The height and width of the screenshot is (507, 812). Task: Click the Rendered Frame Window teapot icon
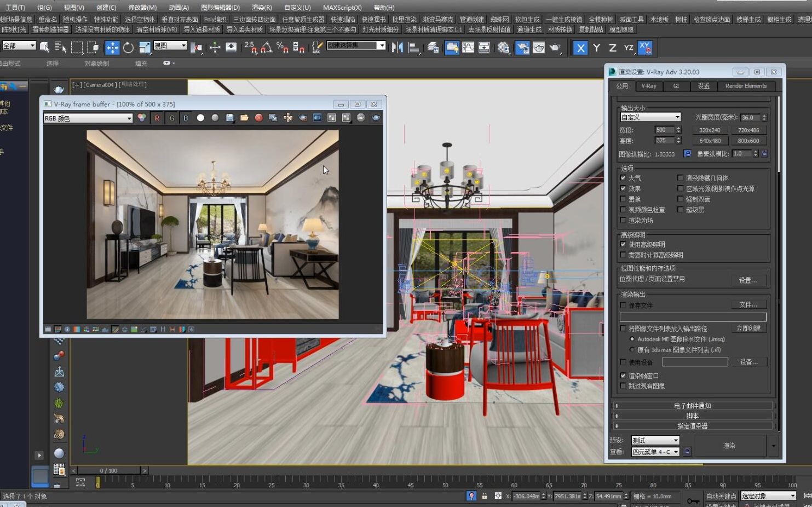[x=539, y=48]
